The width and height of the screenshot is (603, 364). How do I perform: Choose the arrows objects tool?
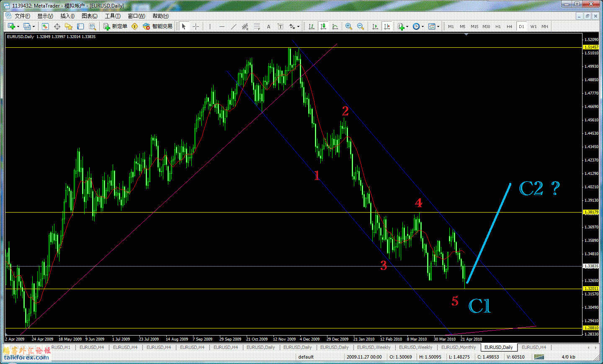point(292,26)
